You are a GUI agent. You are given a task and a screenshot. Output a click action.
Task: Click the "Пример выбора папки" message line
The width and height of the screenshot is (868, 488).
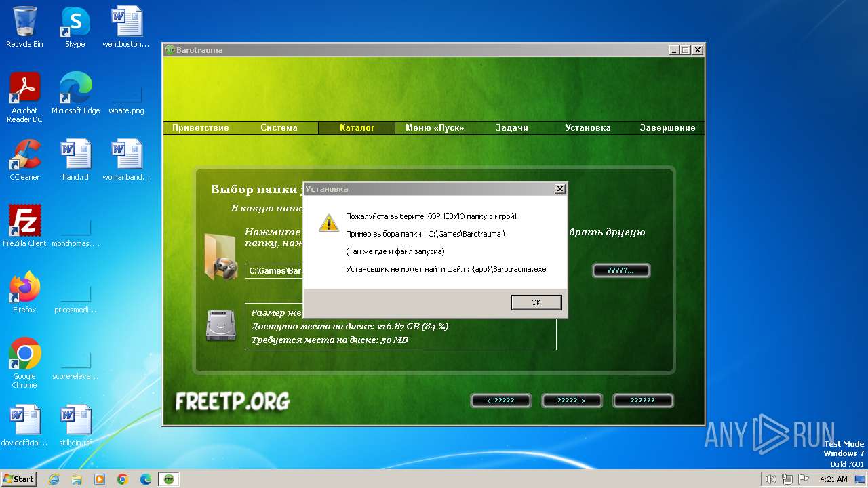(x=426, y=234)
